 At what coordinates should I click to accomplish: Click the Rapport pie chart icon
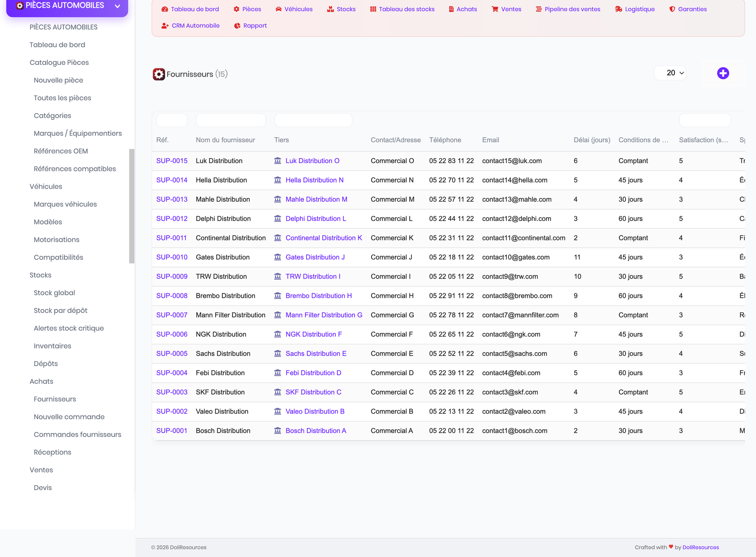pos(237,26)
